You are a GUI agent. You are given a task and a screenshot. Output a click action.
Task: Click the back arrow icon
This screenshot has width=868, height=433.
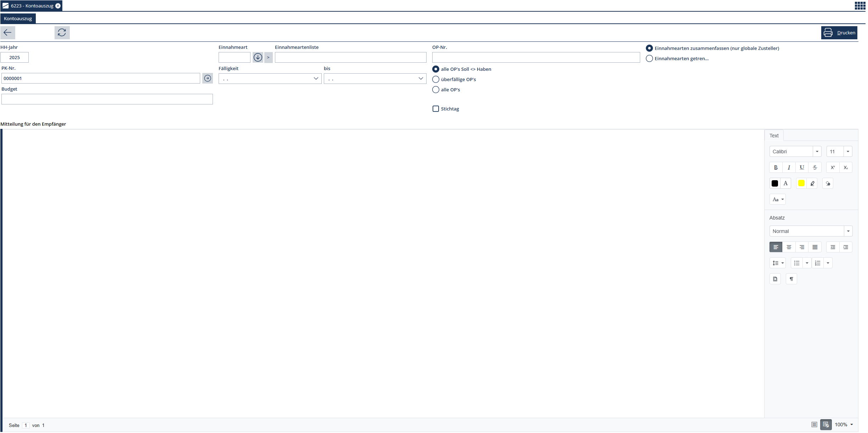[7, 33]
